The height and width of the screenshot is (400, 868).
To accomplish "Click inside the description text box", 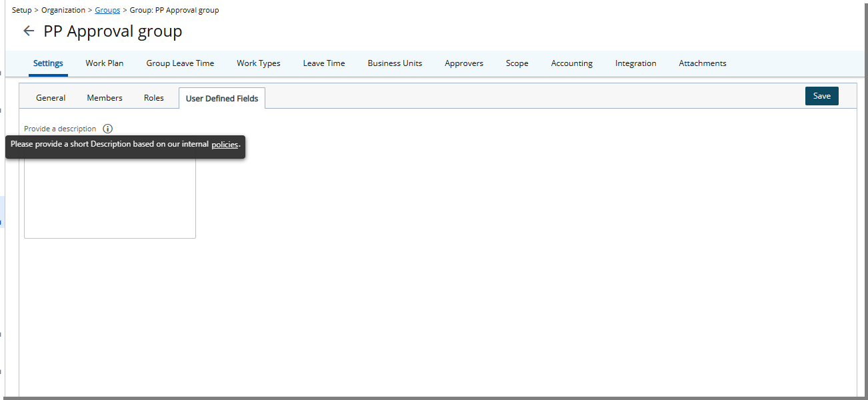I will click(x=109, y=200).
